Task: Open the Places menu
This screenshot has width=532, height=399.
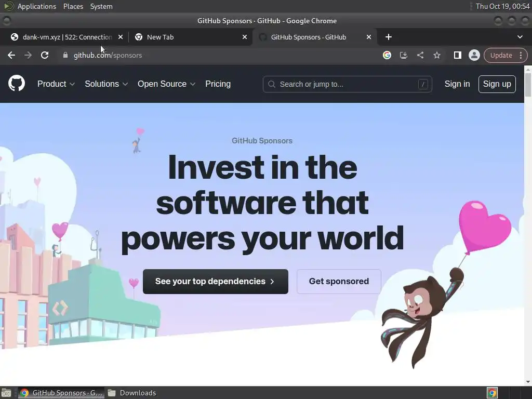Action: click(73, 6)
